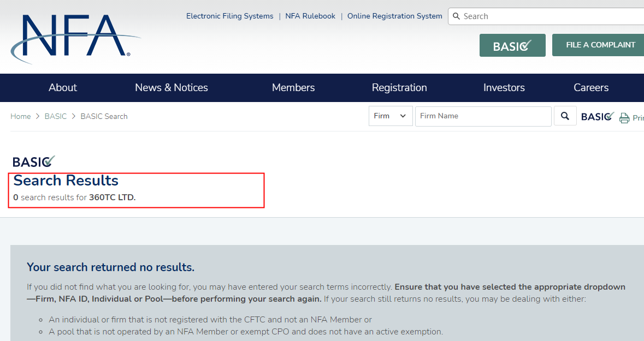Open the Electronic Filing Systems link

(229, 16)
